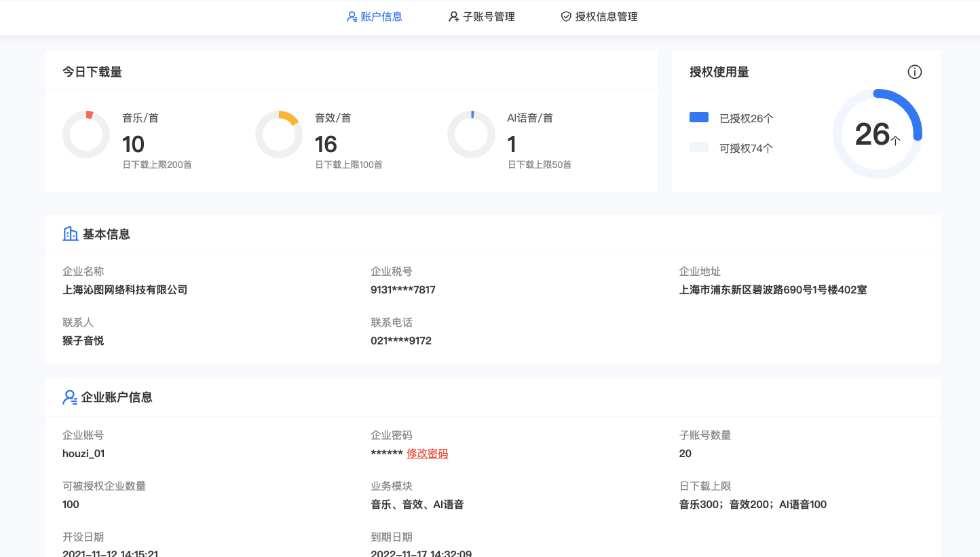
Task: Click the account name houzi_01
Action: click(x=83, y=454)
